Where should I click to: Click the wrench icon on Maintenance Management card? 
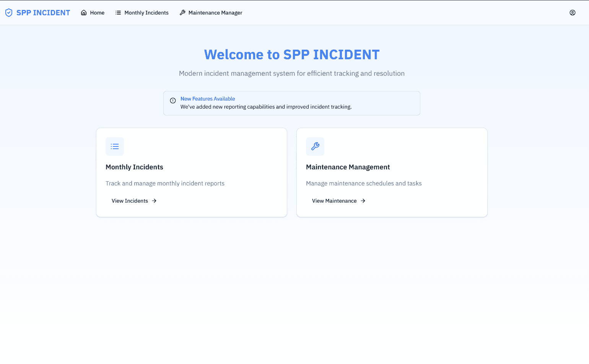coord(315,146)
